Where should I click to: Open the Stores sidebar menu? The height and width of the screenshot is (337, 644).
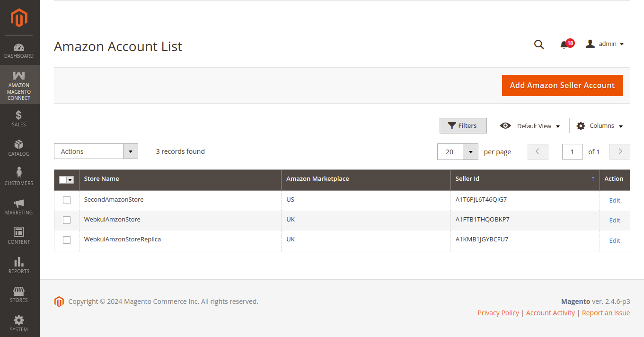click(x=19, y=294)
